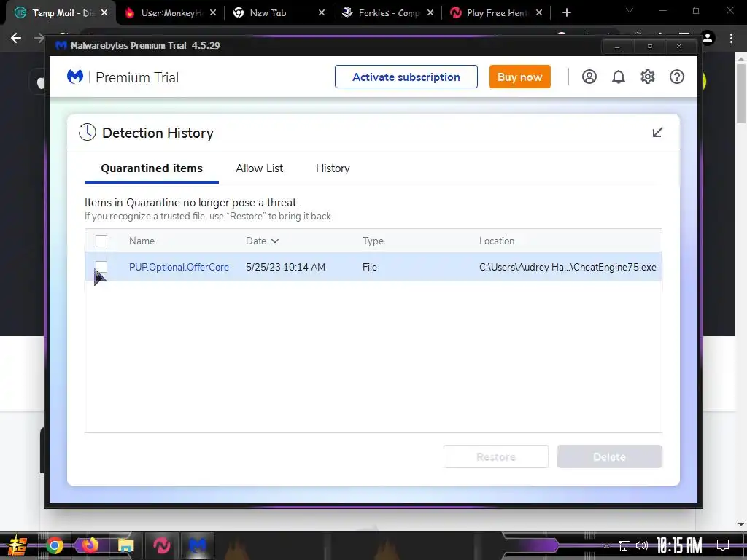747x560 pixels.
Task: Click the Type column header
Action: click(373, 241)
